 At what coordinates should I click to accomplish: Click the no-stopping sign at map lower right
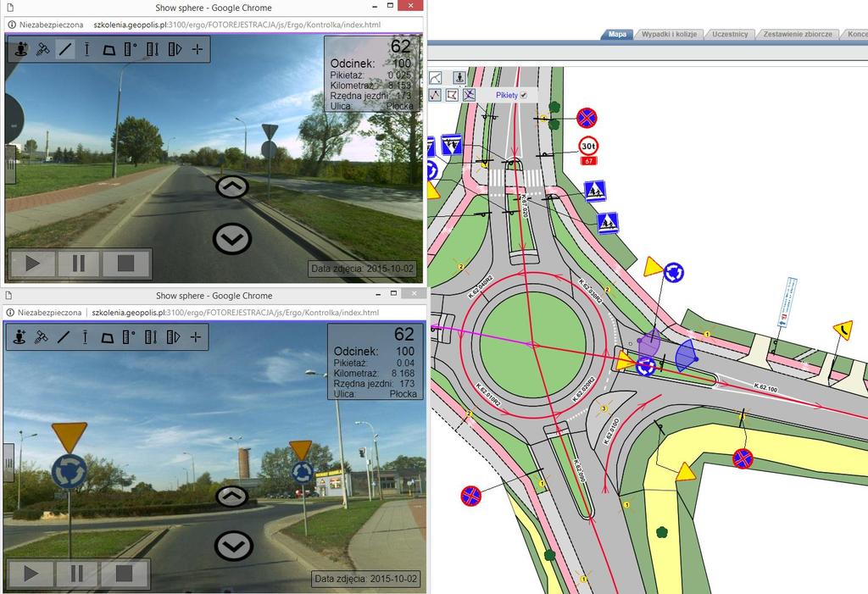pos(743,458)
